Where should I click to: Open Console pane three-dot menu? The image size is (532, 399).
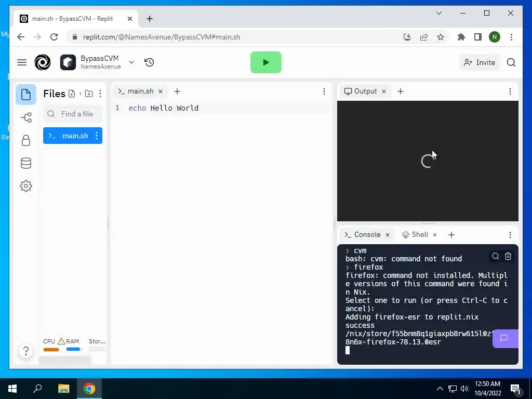pos(510,235)
